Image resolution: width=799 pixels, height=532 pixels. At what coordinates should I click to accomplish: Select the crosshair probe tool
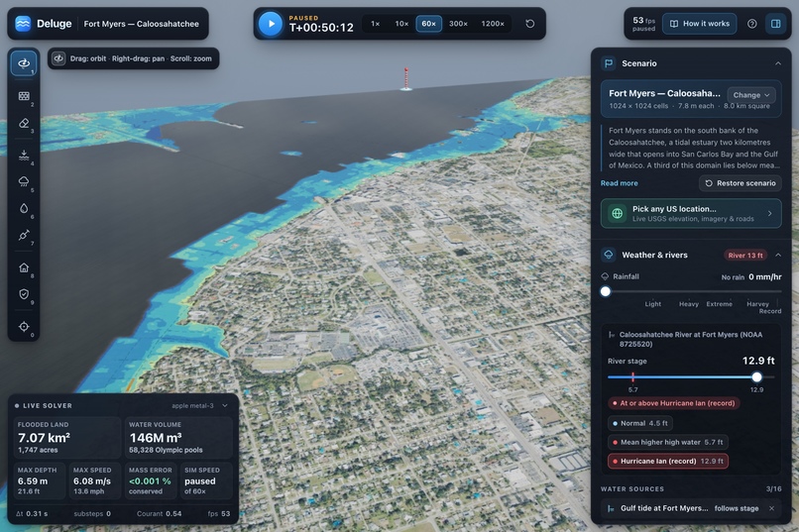point(24,327)
